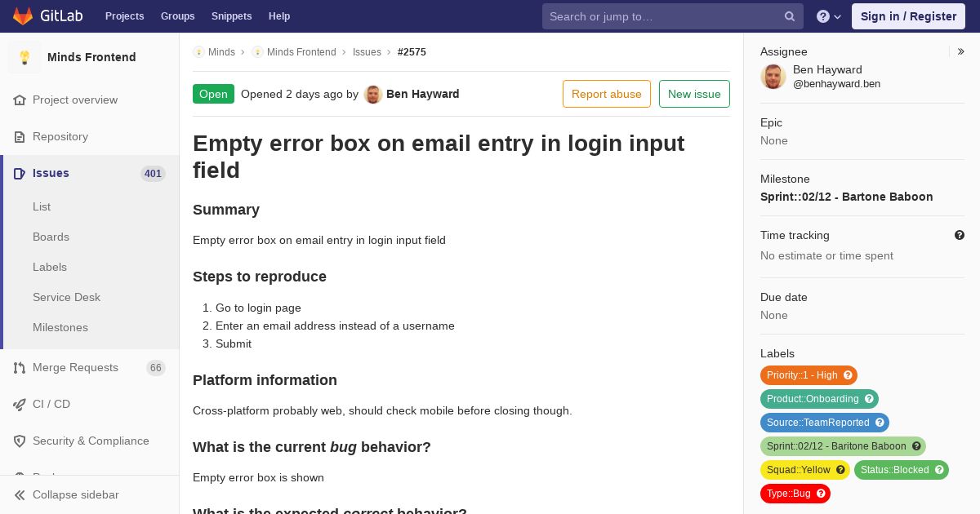Click the Merge Requests icon
Image resolution: width=980 pixels, height=514 pixels.
(x=20, y=367)
